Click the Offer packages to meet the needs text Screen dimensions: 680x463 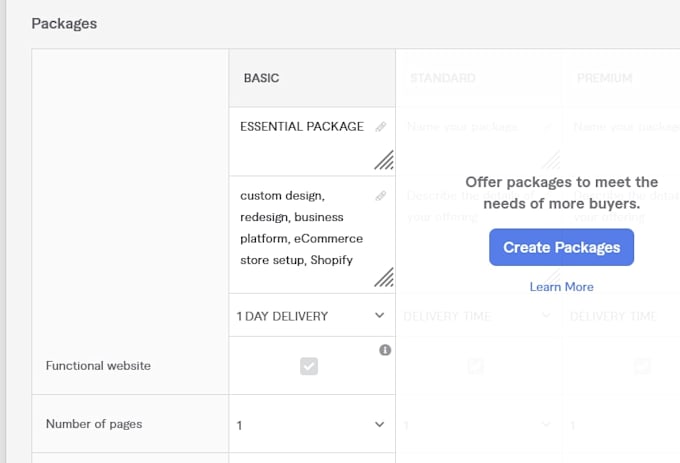coord(562,192)
